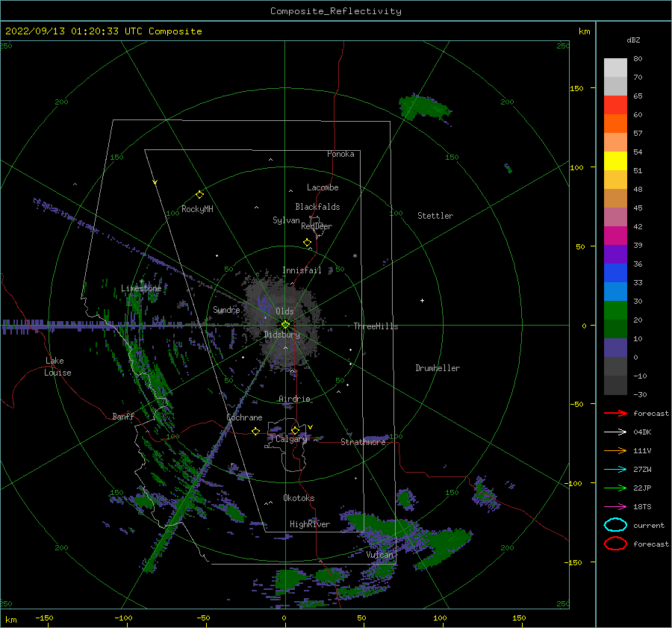Click the asterisk marker northeast of Innisfail
This screenshot has height=628, width=672.
[355, 256]
